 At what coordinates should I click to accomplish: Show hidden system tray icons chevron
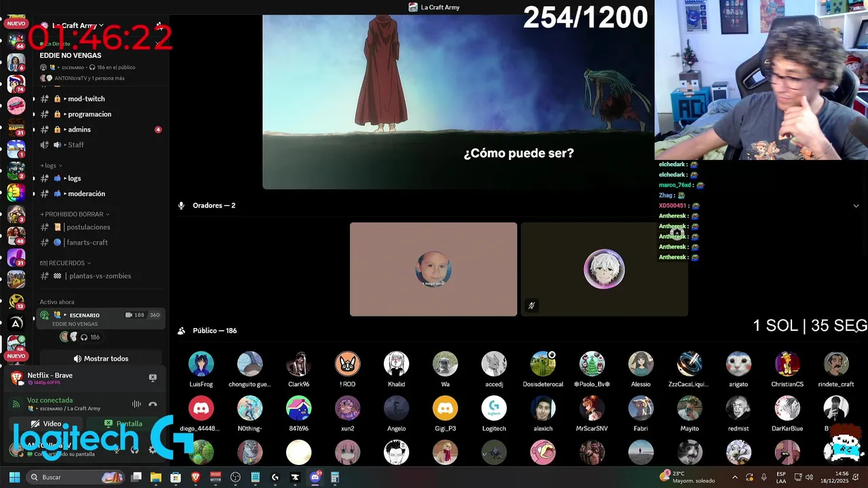tap(734, 477)
